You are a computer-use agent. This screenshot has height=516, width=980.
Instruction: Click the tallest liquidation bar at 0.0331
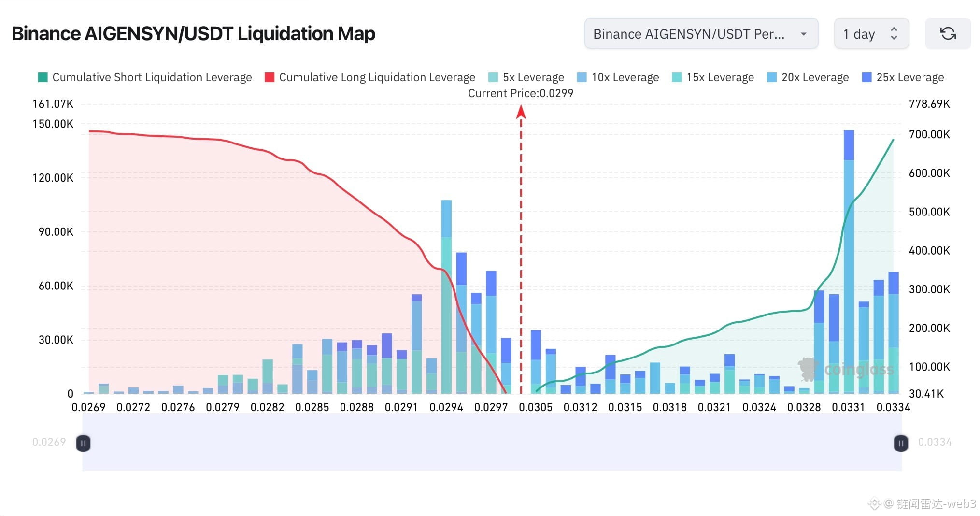pyautogui.click(x=849, y=262)
